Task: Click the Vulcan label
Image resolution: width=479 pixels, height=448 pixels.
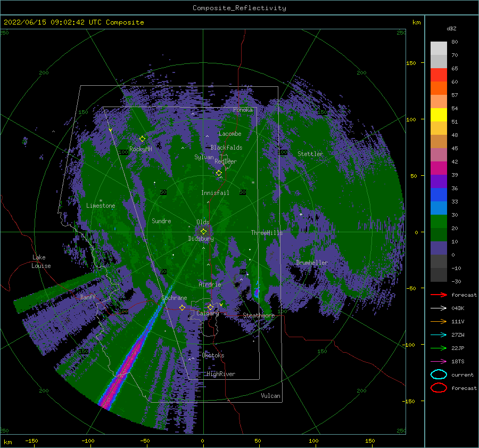Action: 270,396
